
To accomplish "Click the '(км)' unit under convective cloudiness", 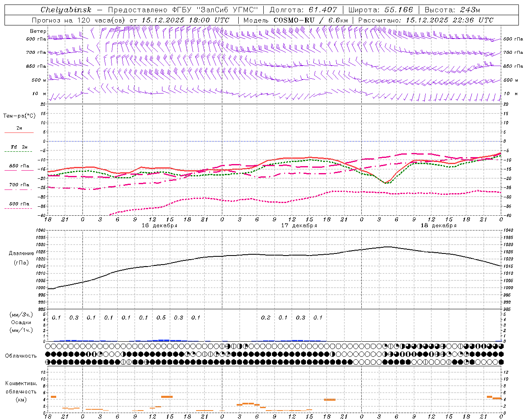I will [21, 399].
